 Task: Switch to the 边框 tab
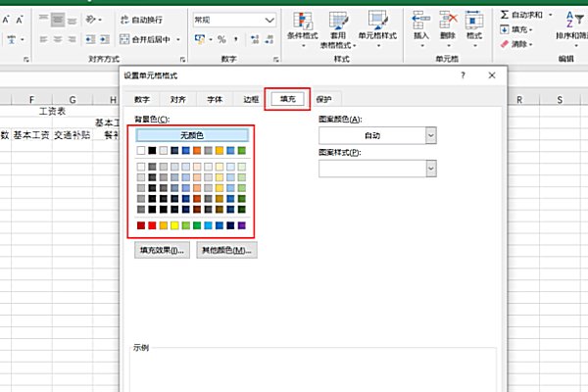251,99
